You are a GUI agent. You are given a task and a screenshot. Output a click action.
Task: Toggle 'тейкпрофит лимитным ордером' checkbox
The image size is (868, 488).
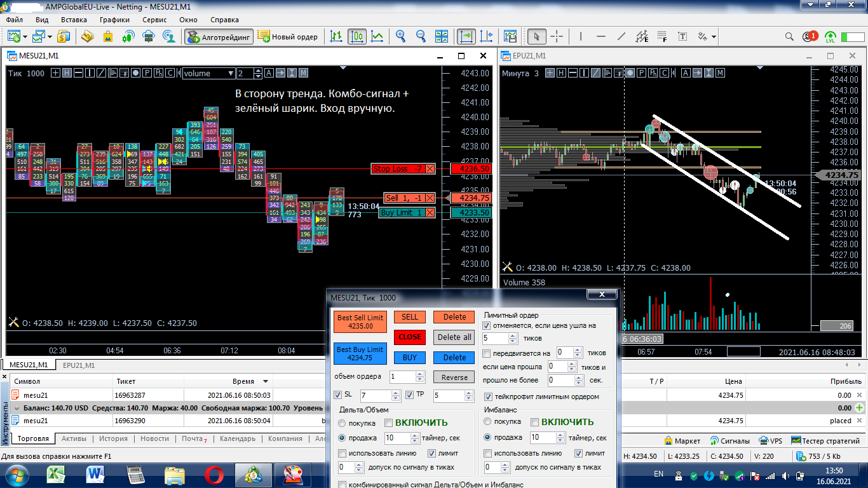pyautogui.click(x=487, y=396)
